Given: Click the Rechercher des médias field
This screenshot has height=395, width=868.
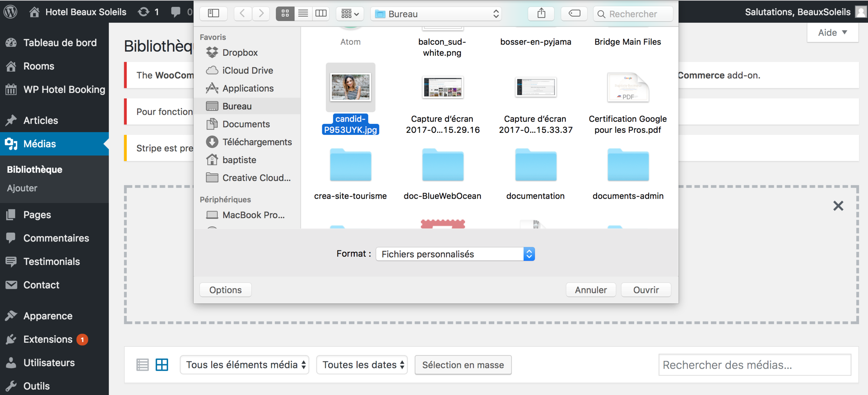Looking at the screenshot, I should [754, 364].
